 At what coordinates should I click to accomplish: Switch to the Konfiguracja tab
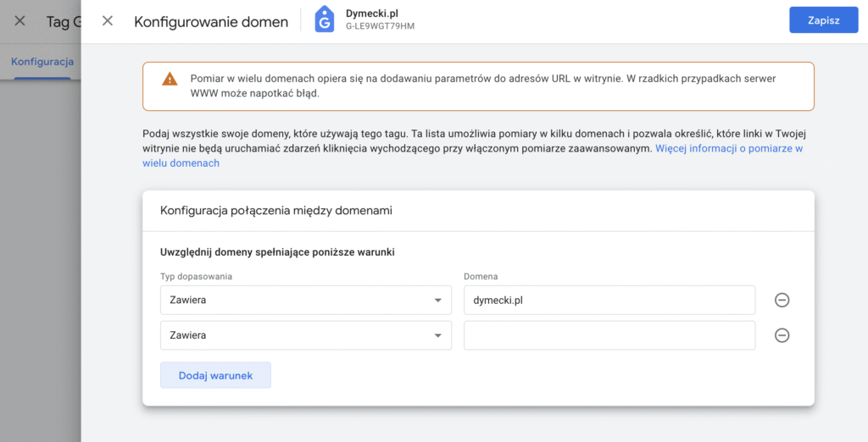pos(42,62)
